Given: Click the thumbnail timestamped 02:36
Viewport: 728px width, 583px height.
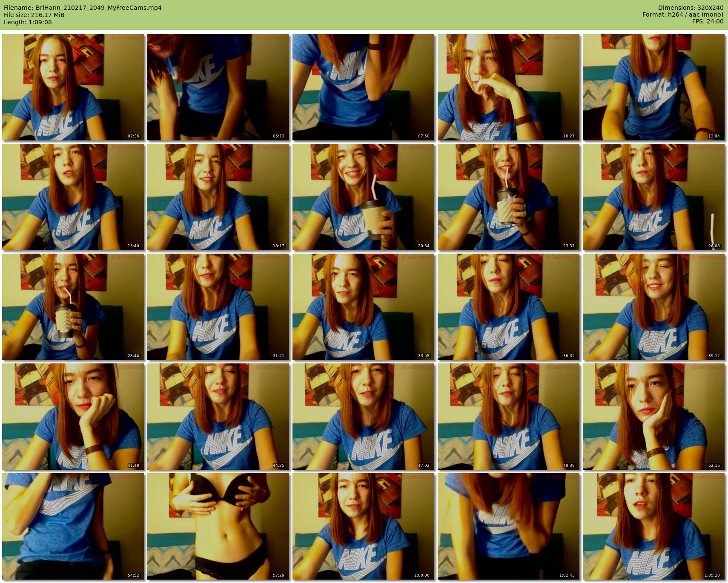Looking at the screenshot, I should (x=73, y=87).
